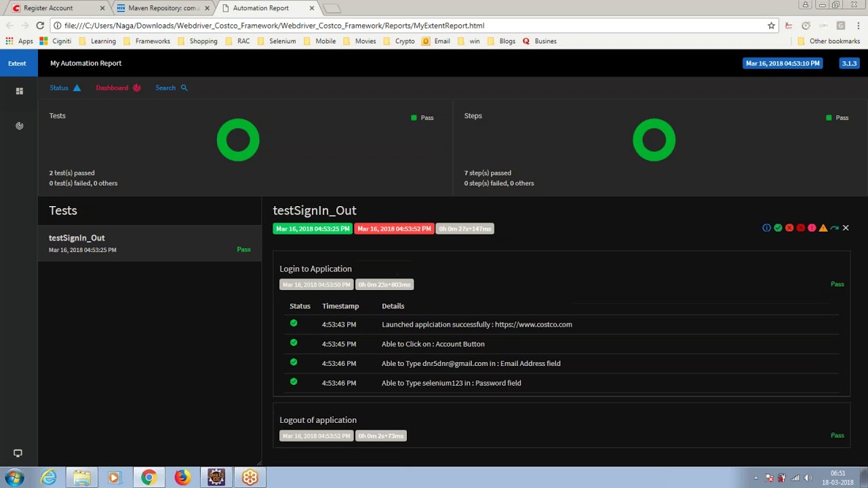Click the Account Button log detail
The image size is (868, 488).
[x=433, y=344]
